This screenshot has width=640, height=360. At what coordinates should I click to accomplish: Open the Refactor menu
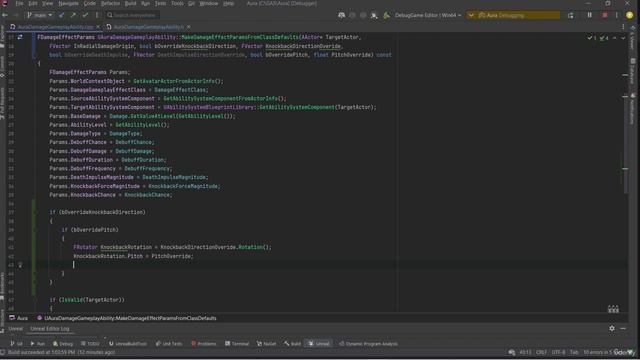pyautogui.click(x=110, y=3)
